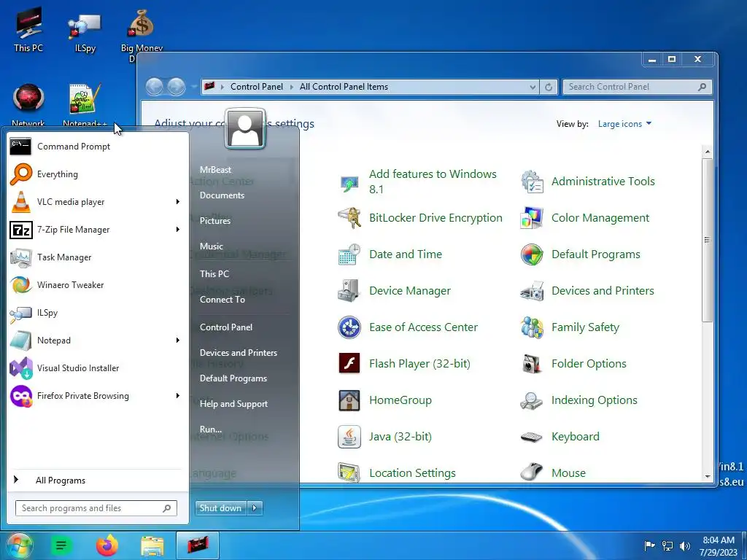Click the Start orb button
The height and width of the screenshot is (560, 747).
click(20, 545)
